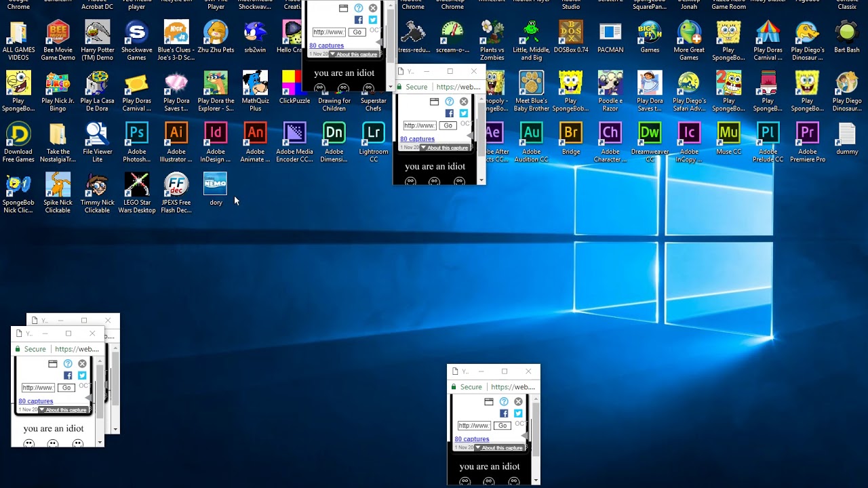Click scroll-down arrow in popup beside Lightroom
Viewport: 868px width, 488px height.
point(481,180)
